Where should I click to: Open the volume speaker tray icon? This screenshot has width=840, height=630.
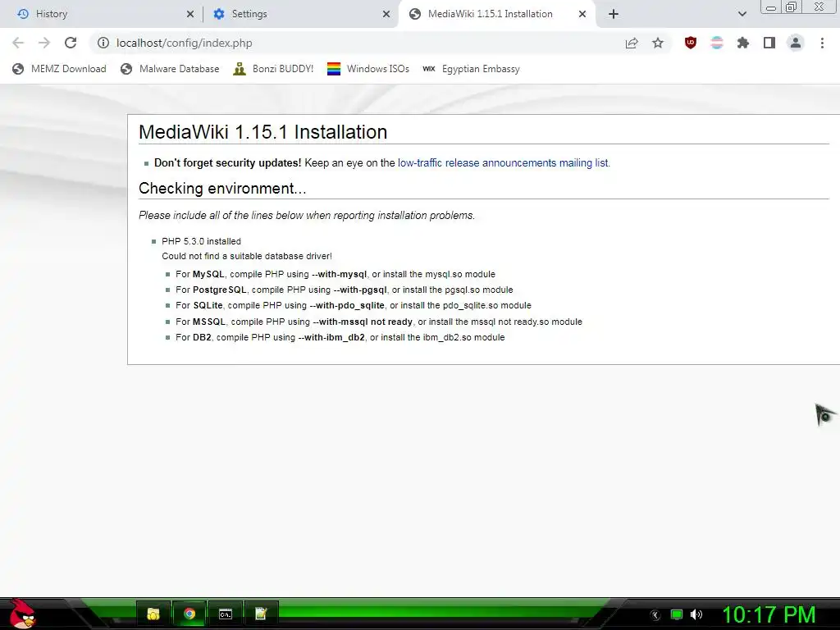tap(696, 614)
